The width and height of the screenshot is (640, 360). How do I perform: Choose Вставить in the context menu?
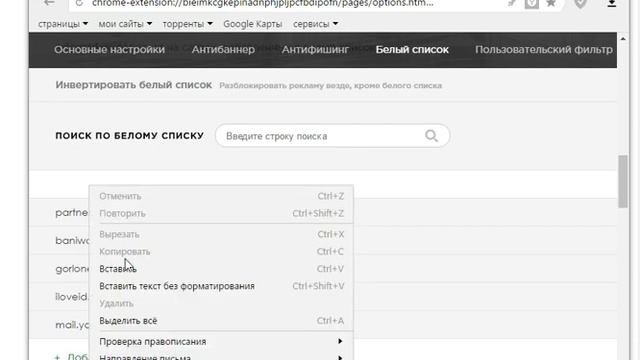click(222, 269)
